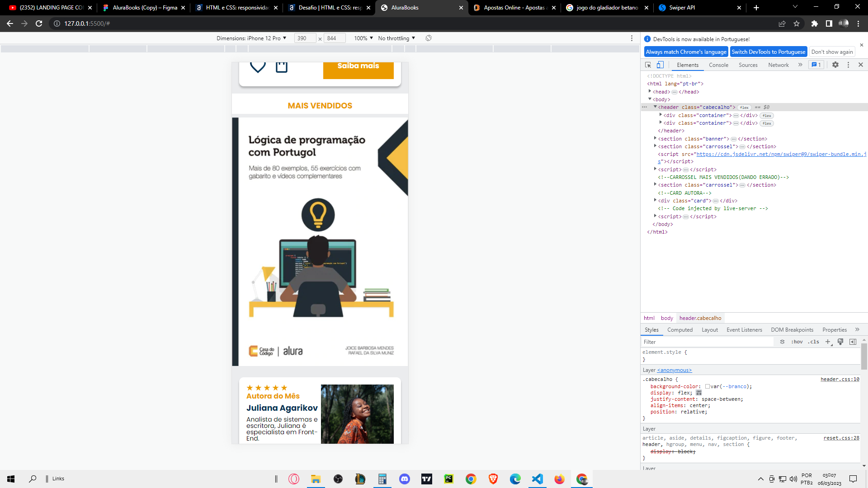868x488 pixels.
Task: Click the viewport height field 844
Action: pos(335,38)
